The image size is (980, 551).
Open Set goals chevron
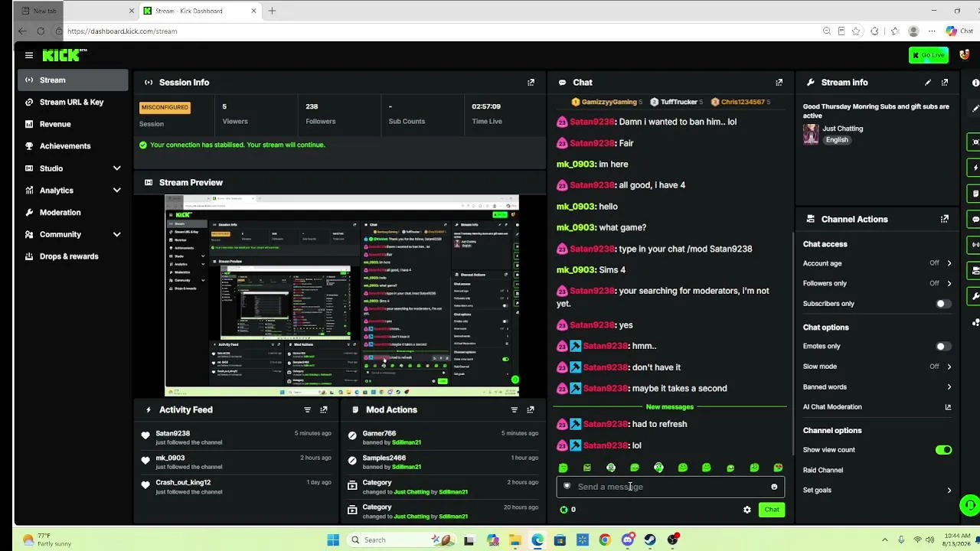pyautogui.click(x=949, y=491)
